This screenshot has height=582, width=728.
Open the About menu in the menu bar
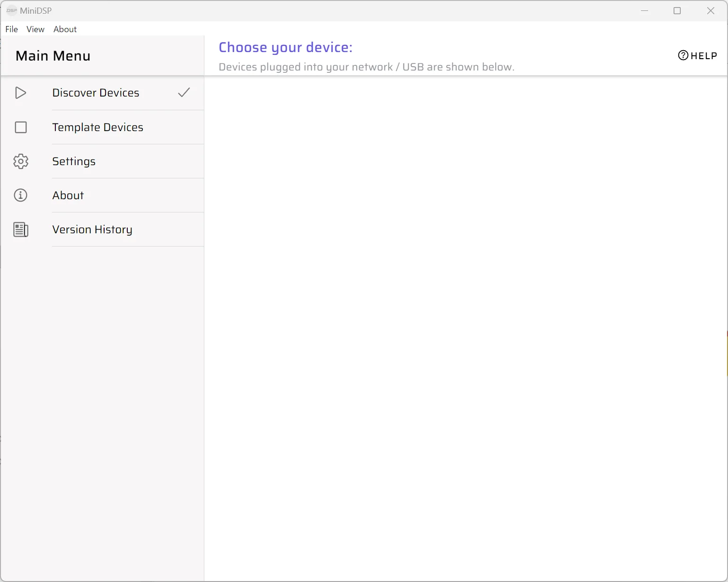pos(65,29)
